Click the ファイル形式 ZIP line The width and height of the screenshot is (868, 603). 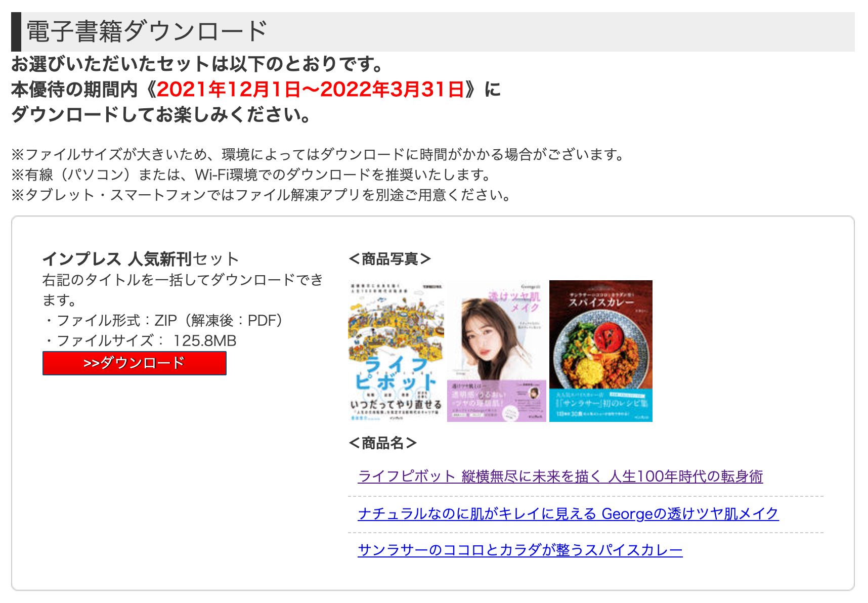(x=163, y=321)
